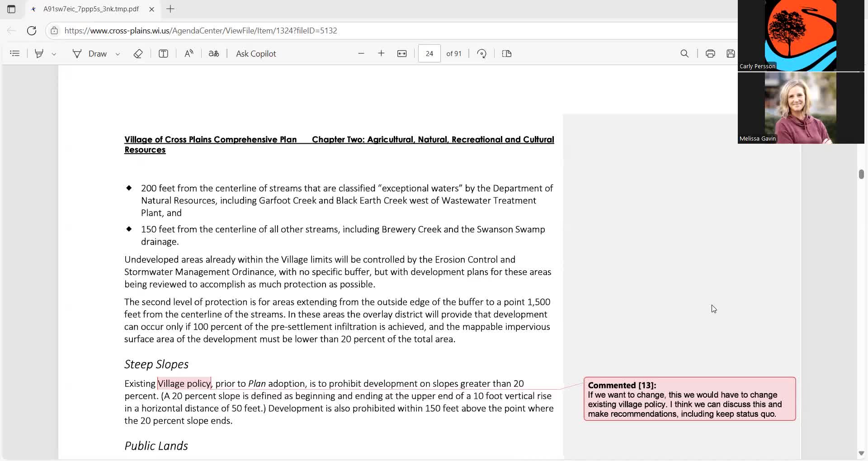Click the page number field showing 24
The image size is (868, 461).
point(429,53)
